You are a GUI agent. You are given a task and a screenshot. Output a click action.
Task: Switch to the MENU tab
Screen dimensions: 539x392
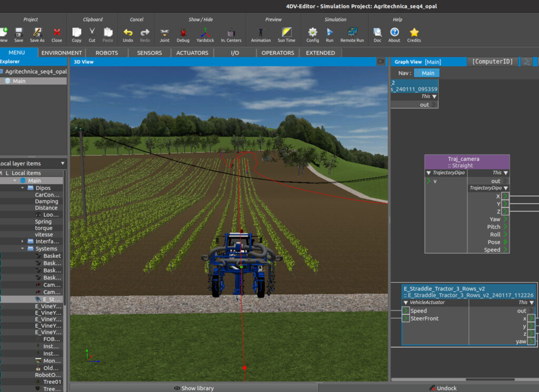tap(16, 53)
